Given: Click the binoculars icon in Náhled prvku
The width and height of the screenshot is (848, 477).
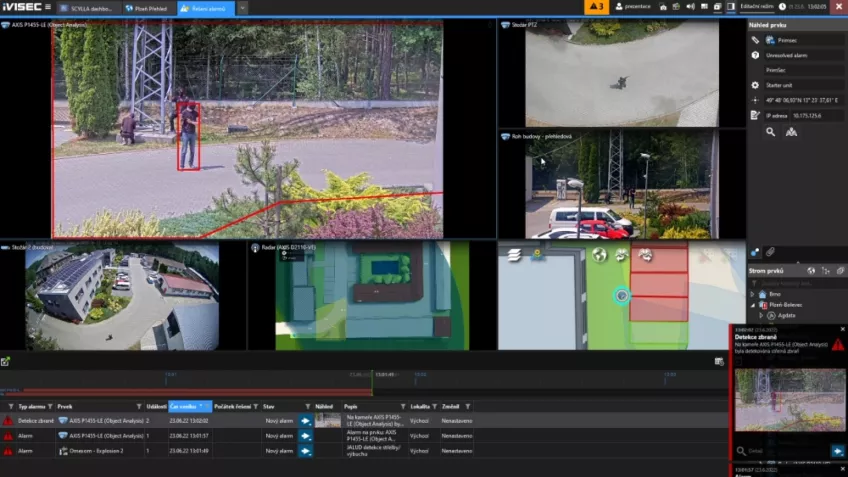Looking at the screenshot, I should (792, 132).
